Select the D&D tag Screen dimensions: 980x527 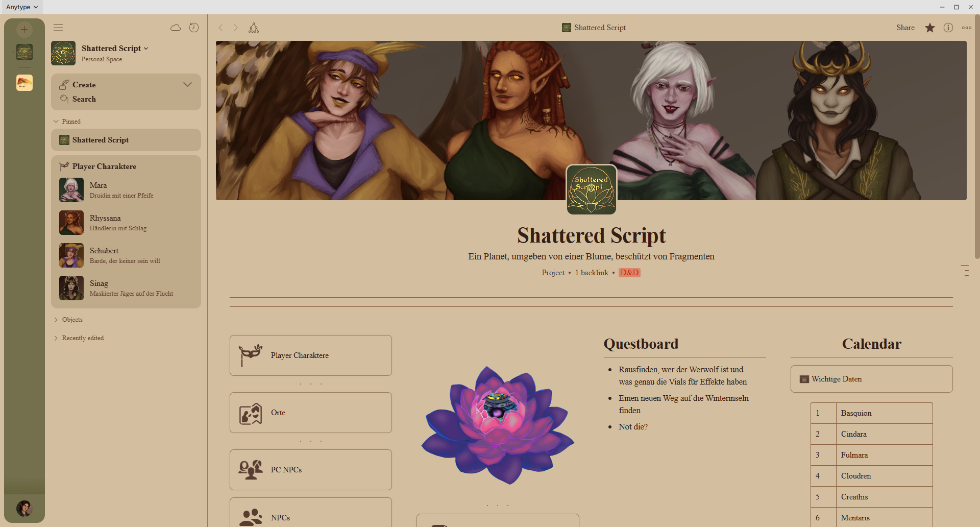click(x=629, y=273)
